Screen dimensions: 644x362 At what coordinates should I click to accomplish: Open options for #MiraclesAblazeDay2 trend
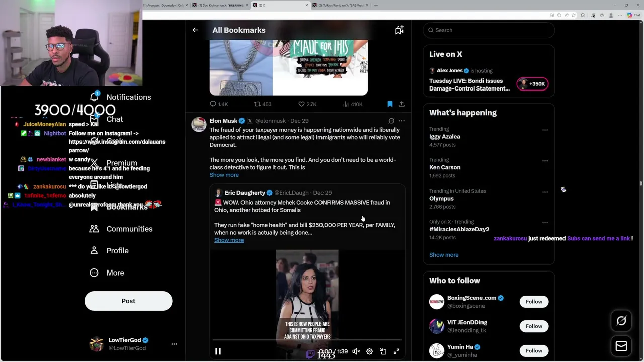[x=545, y=223]
